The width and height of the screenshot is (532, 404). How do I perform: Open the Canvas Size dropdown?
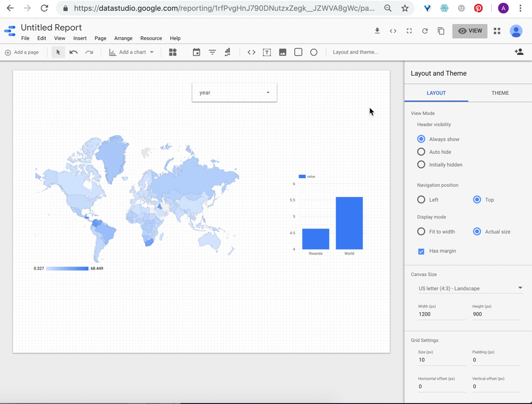coord(470,289)
